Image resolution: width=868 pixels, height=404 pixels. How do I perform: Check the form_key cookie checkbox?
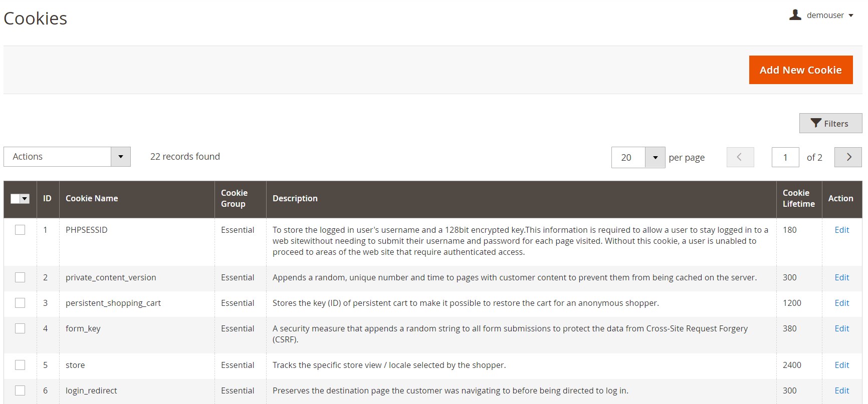pyautogui.click(x=20, y=328)
